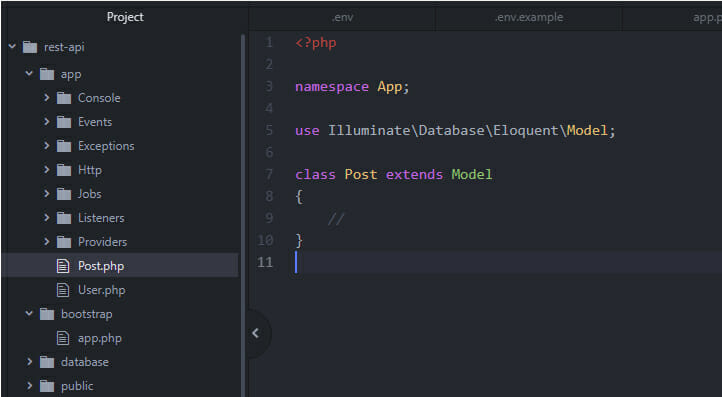
Task: Select the Exceptions folder label
Action: pos(106,146)
